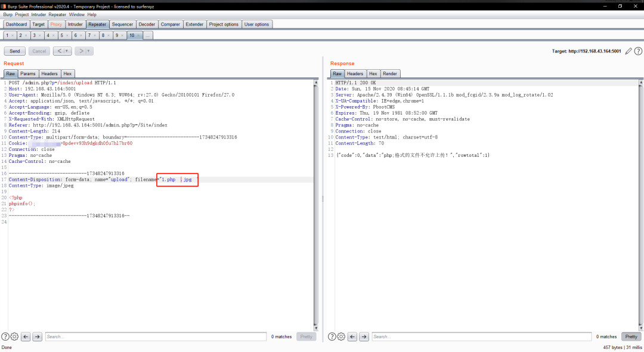Open new Repeater tab with ellipsis tab
Viewport: 644px width, 352px height.
click(147, 35)
